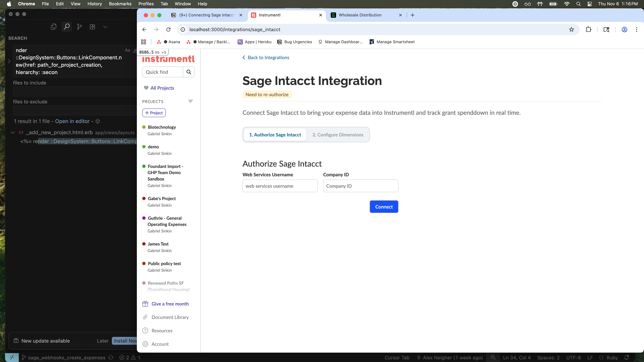This screenshot has height=362, width=644.
Task: Open the Account settings gear
Action: click(x=145, y=344)
